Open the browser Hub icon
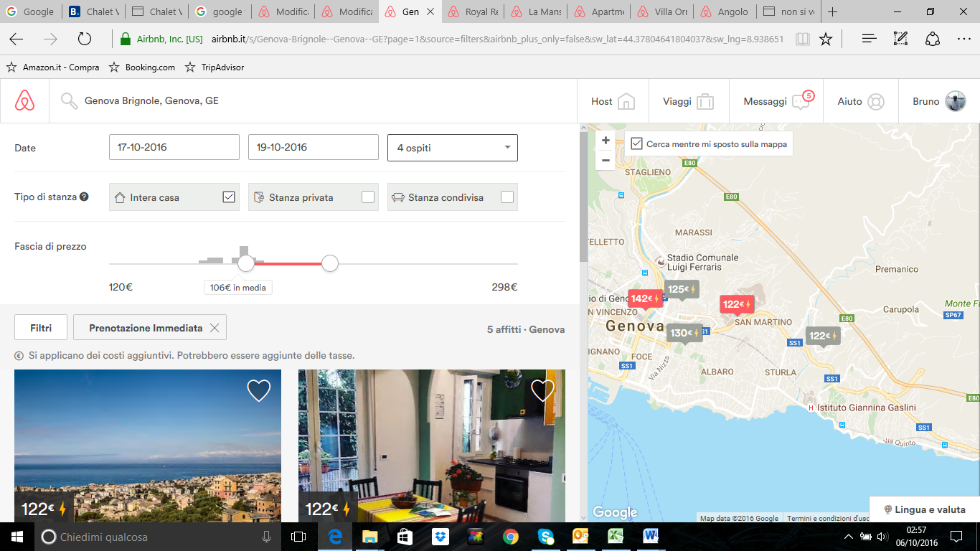This screenshot has height=551, width=980. [x=870, y=39]
